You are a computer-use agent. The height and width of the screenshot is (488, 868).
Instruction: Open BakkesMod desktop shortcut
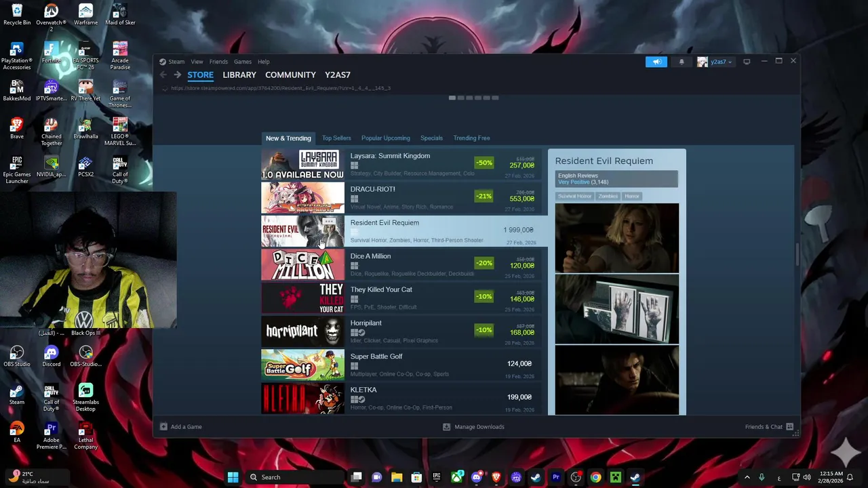tap(17, 90)
